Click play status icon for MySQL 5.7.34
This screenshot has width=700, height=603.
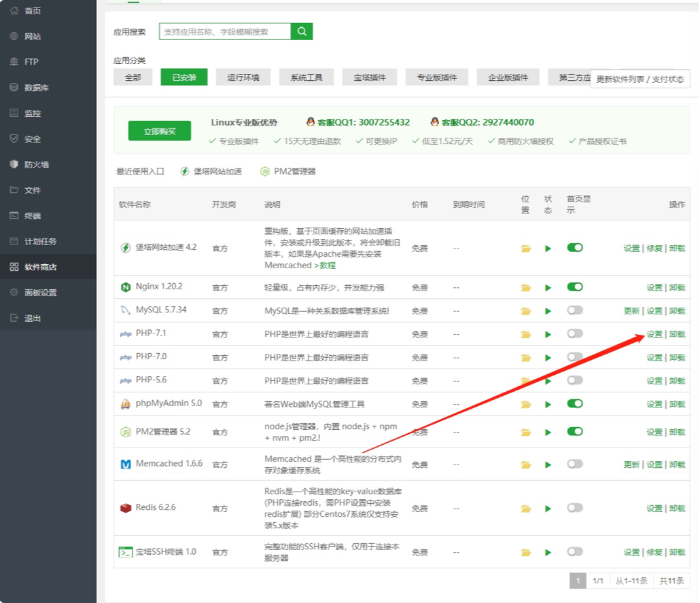548,311
